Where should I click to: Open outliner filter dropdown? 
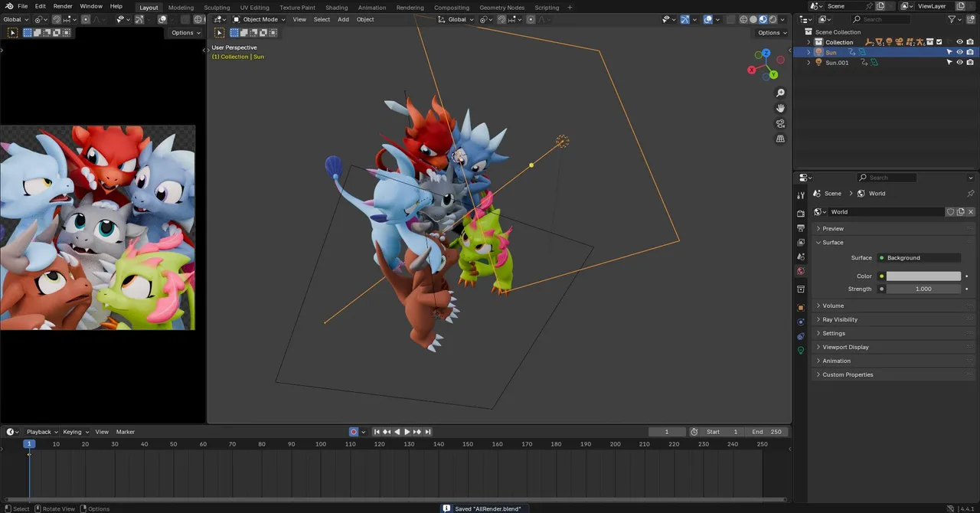click(x=955, y=19)
